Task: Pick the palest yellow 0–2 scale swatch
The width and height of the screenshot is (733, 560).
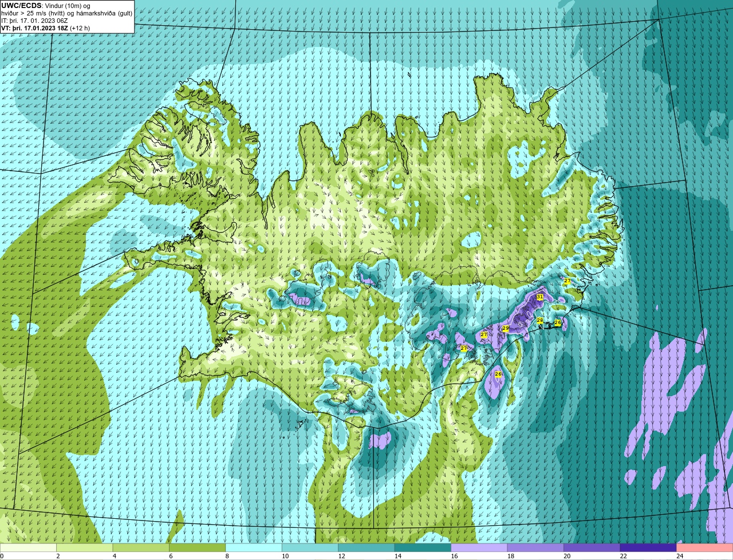Action: (x=29, y=548)
